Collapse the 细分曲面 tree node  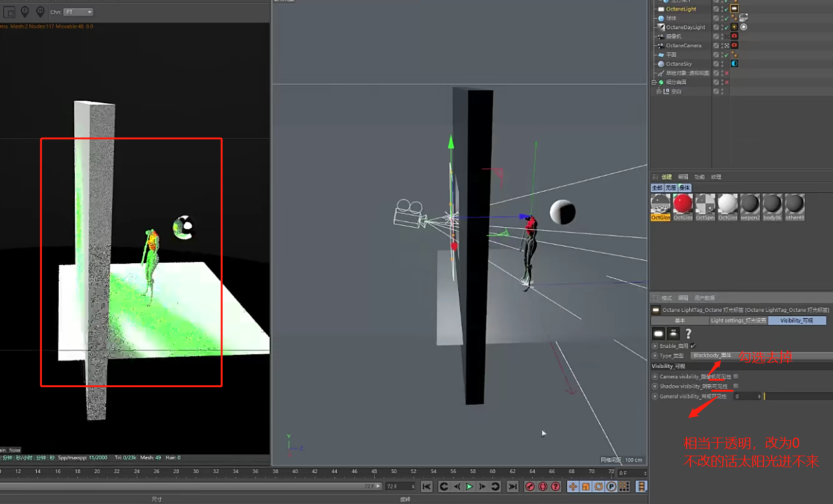coord(654,83)
